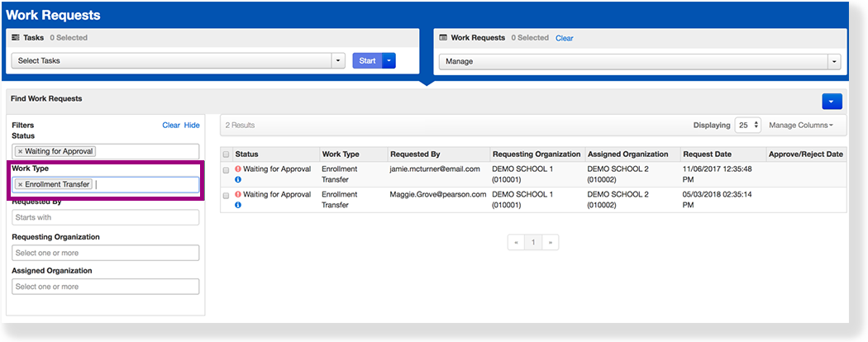Open the Displaying 25 results-per-page selector
The height and width of the screenshot is (342, 868).
(x=746, y=126)
